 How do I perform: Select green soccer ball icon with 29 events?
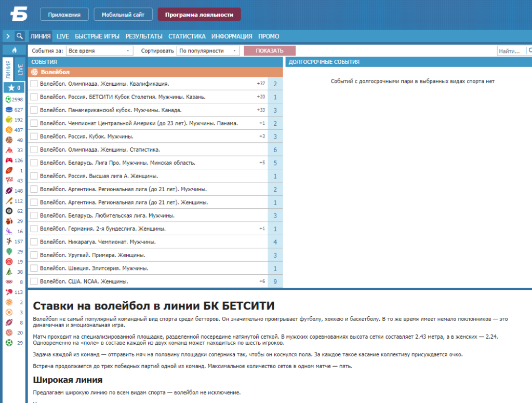coord(9,343)
